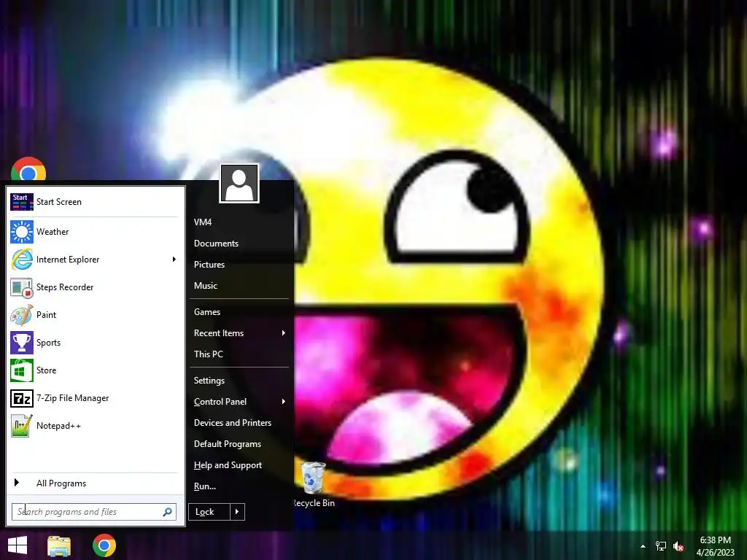
Task: Expand the Internet Explorer jump list arrow
Action: click(174, 260)
